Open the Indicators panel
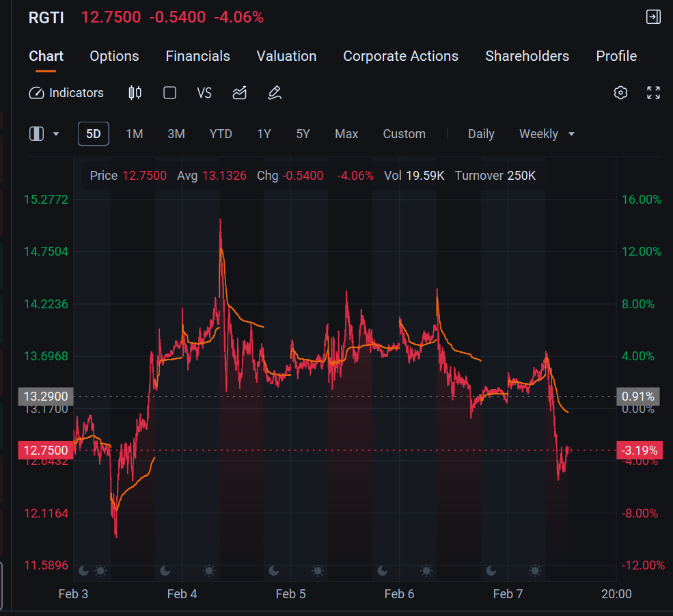Viewport: 673px width, 616px height. [66, 93]
